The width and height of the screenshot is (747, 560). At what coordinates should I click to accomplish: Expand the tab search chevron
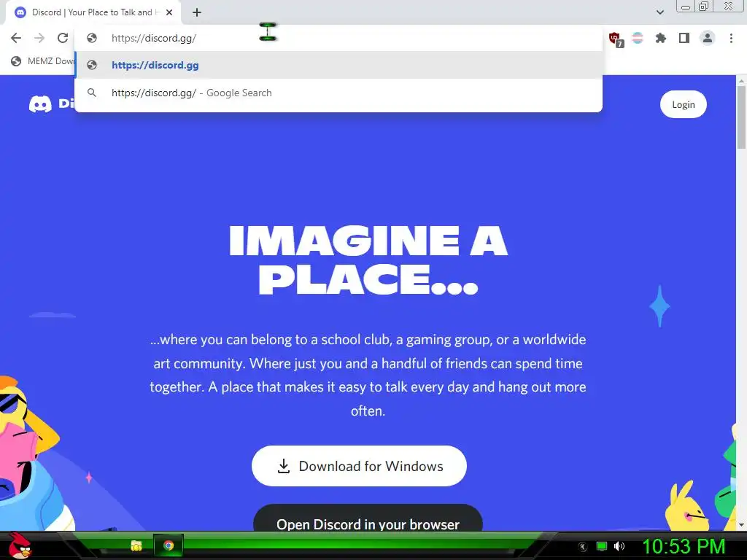coord(659,12)
